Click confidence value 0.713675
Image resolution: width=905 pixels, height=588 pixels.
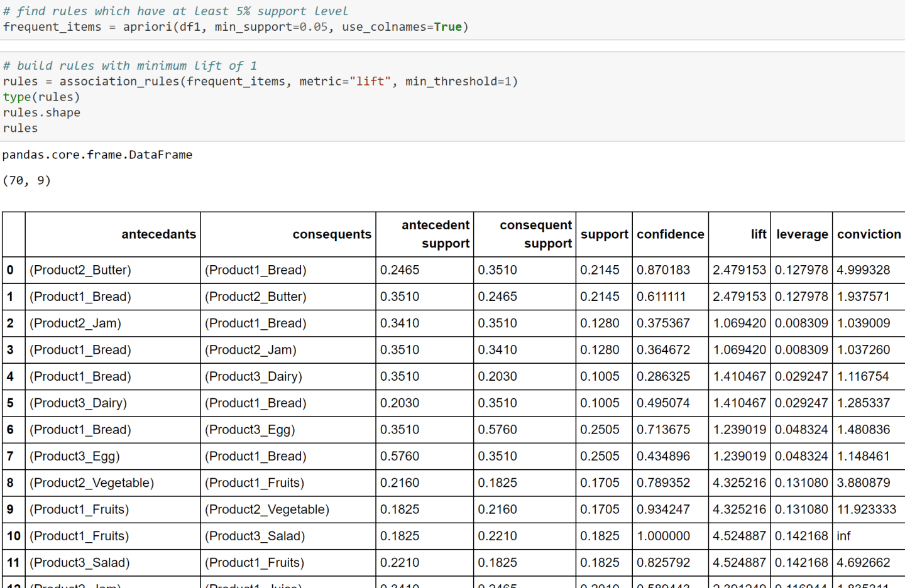(x=663, y=430)
